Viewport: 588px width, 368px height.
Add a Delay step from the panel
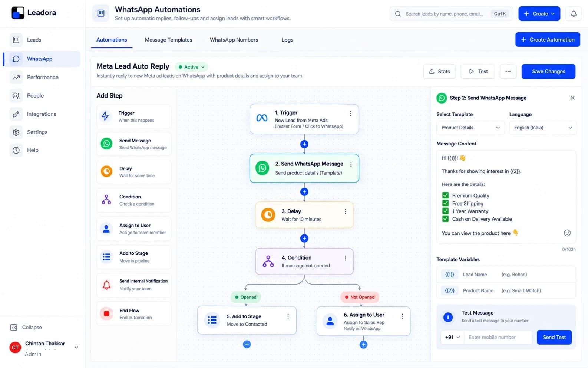(134, 172)
